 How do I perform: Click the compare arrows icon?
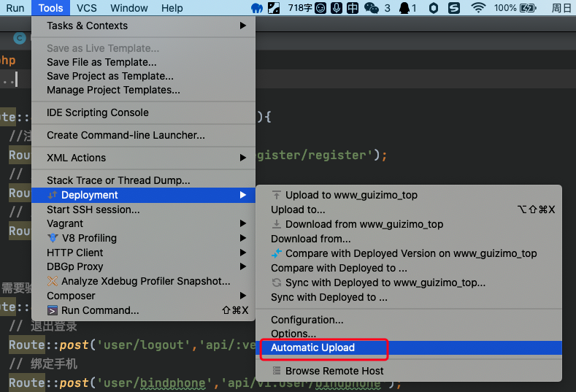point(276,253)
